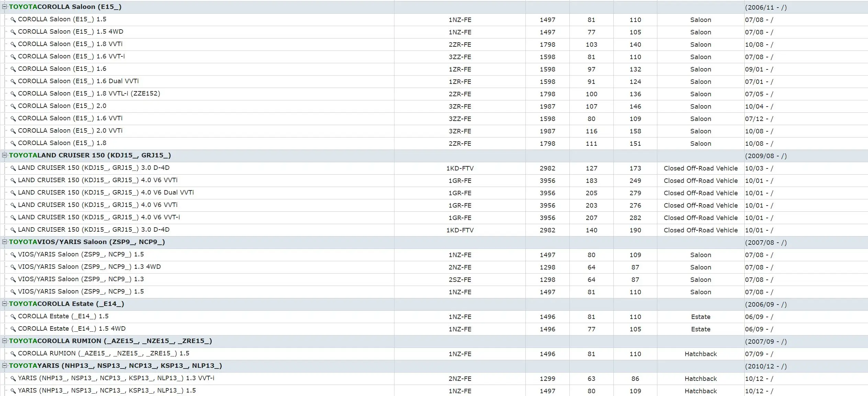Click the date (2009/08 - /) on Land Cruiser header
Viewport: 868px width, 396px height.
click(x=766, y=156)
